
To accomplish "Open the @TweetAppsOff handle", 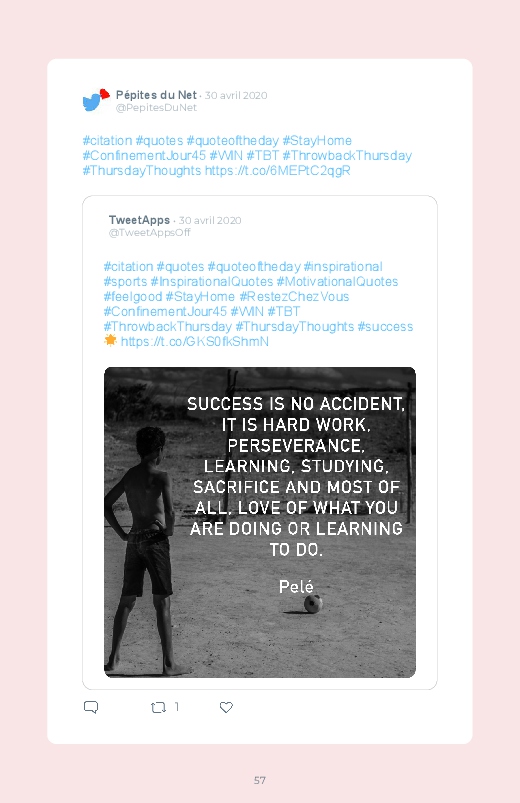I will [x=150, y=233].
